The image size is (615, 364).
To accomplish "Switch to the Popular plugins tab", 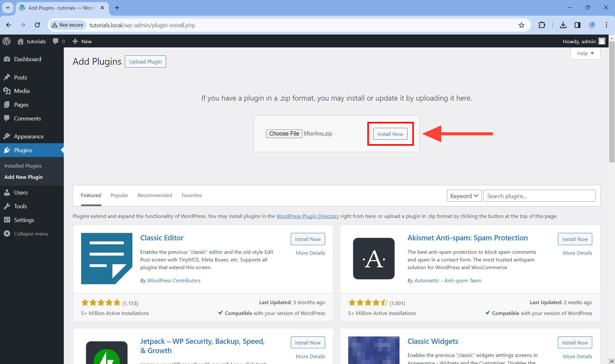I will 119,195.
